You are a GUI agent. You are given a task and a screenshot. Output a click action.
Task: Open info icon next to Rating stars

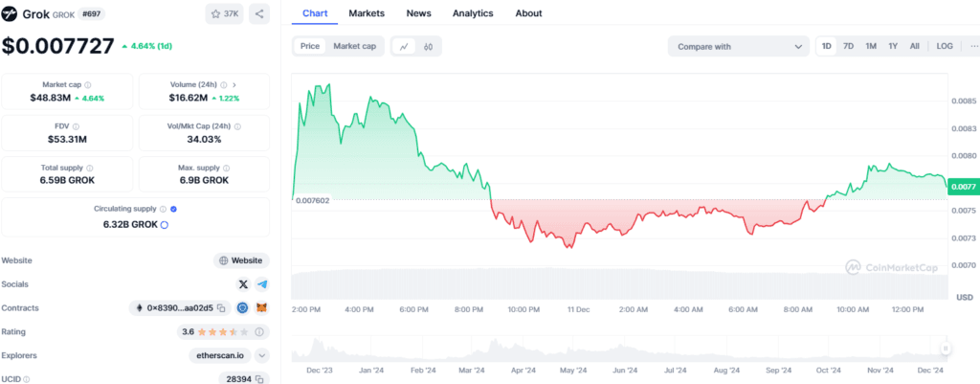point(259,331)
